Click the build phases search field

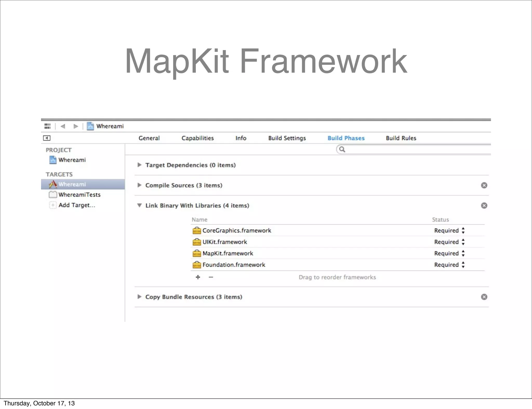click(x=414, y=149)
